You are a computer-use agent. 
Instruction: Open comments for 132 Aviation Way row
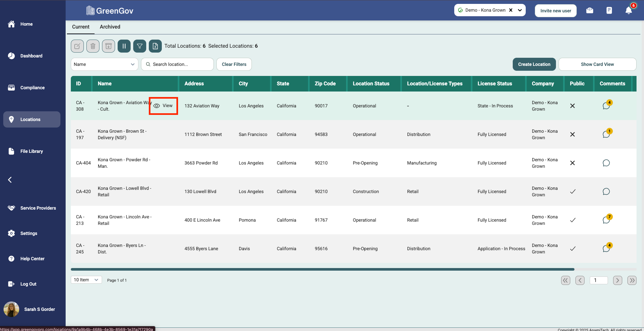(x=606, y=106)
